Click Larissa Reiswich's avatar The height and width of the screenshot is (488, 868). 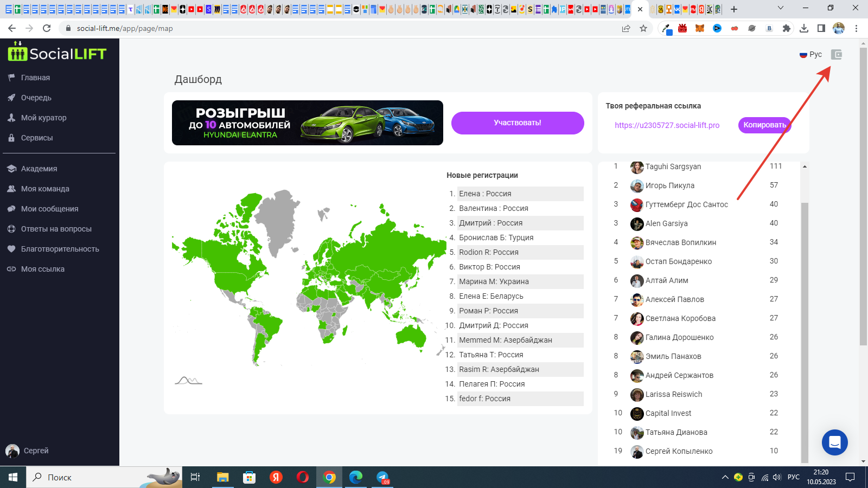pyautogui.click(x=637, y=395)
